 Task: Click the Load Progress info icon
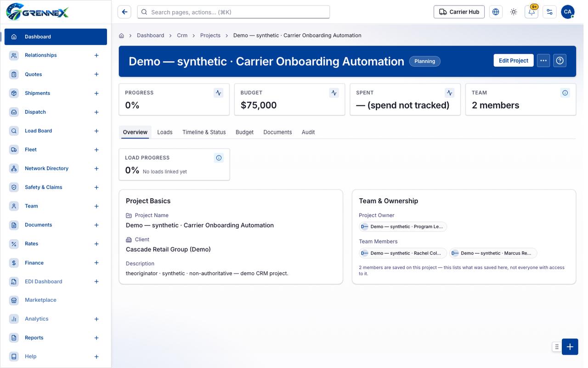219,158
